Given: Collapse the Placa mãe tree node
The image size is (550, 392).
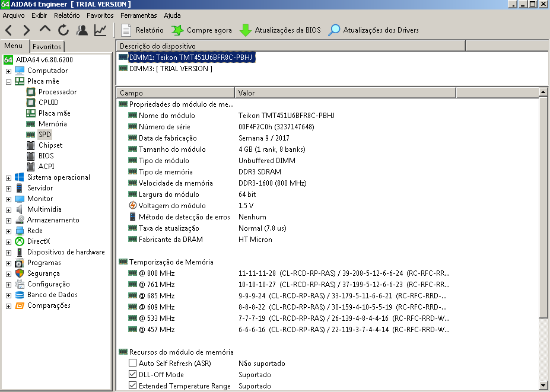Looking at the screenshot, I should coord(8,82).
